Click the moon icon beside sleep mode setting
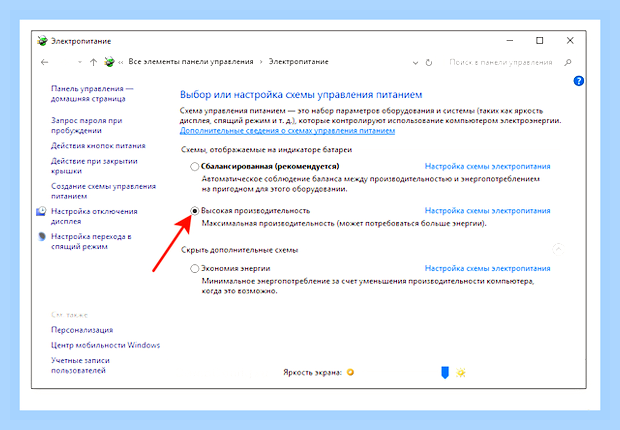The height and width of the screenshot is (430, 620). pos(42,237)
